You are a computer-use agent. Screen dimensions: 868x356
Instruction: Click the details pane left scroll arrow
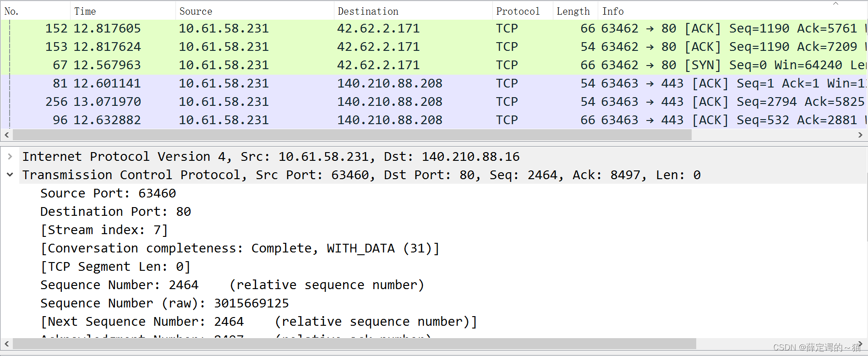pos(7,344)
